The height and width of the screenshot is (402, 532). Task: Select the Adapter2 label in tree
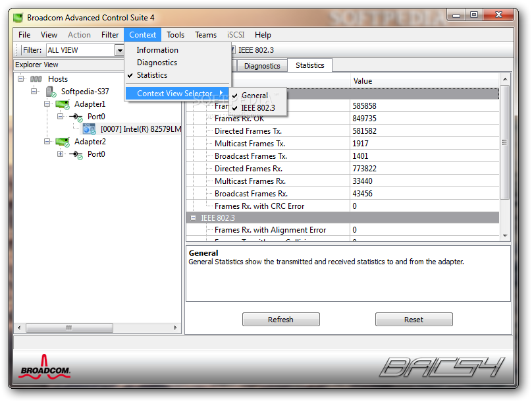[90, 142]
